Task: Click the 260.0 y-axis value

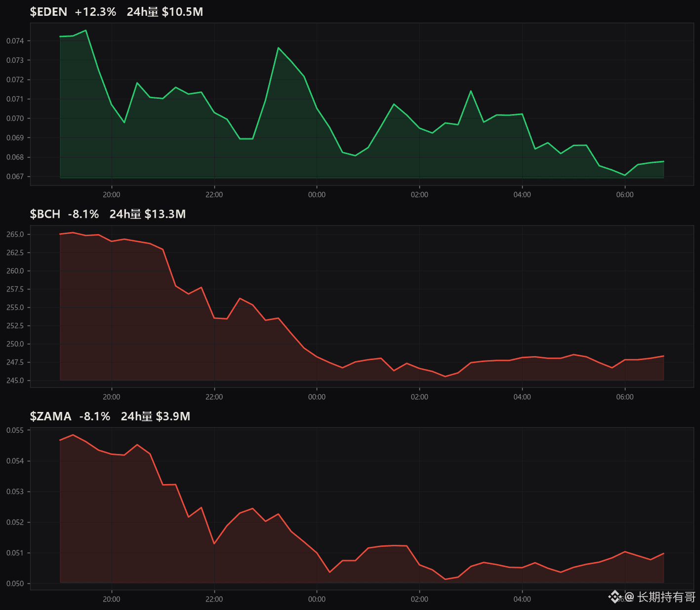Action: 15,271
